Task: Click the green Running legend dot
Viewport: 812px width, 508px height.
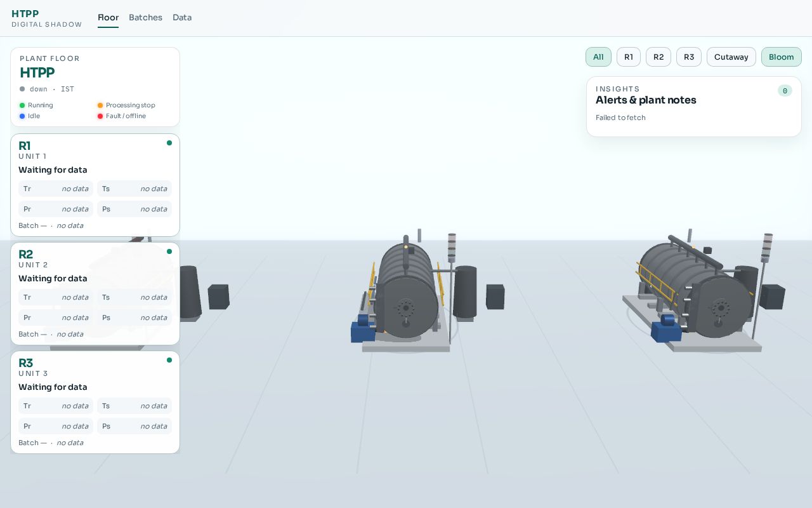Action: tap(22, 105)
